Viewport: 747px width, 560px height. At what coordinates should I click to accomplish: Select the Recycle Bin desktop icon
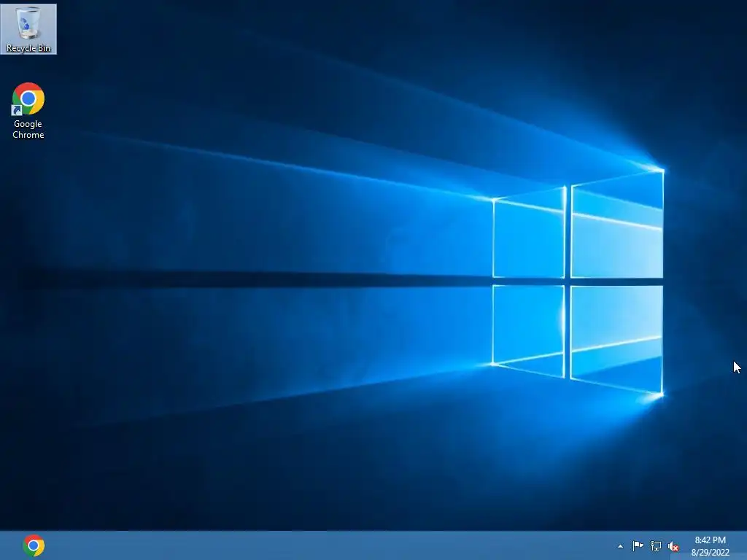click(x=28, y=29)
